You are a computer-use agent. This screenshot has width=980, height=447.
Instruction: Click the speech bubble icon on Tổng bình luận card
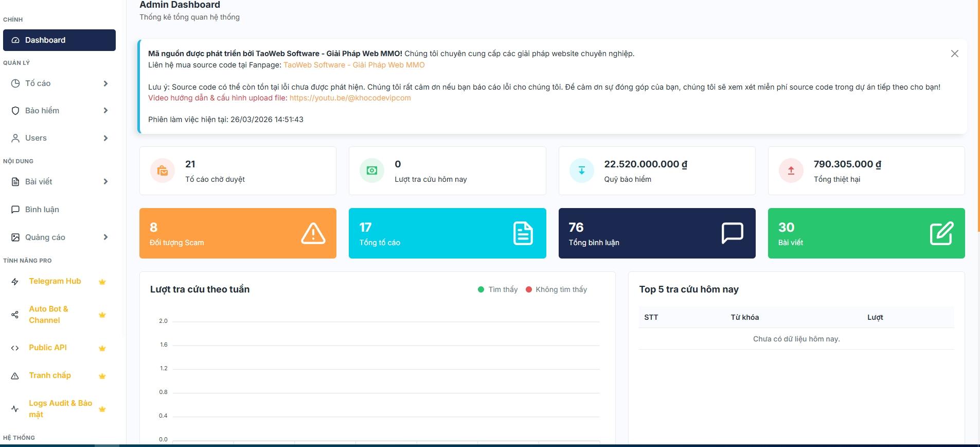click(x=732, y=233)
